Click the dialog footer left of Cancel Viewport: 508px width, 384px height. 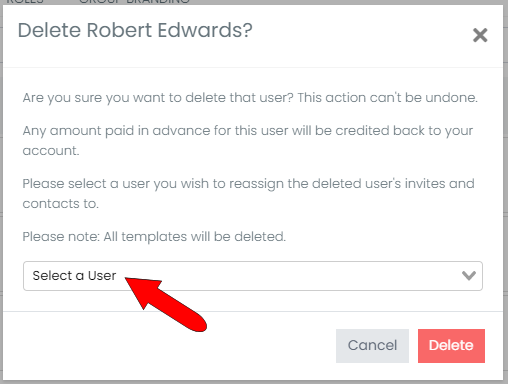point(169,346)
